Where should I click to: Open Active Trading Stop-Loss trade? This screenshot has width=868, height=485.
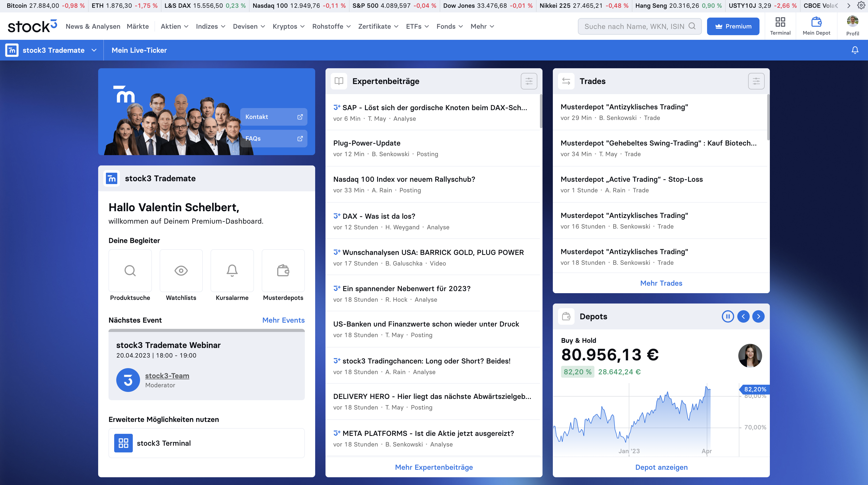(660, 185)
